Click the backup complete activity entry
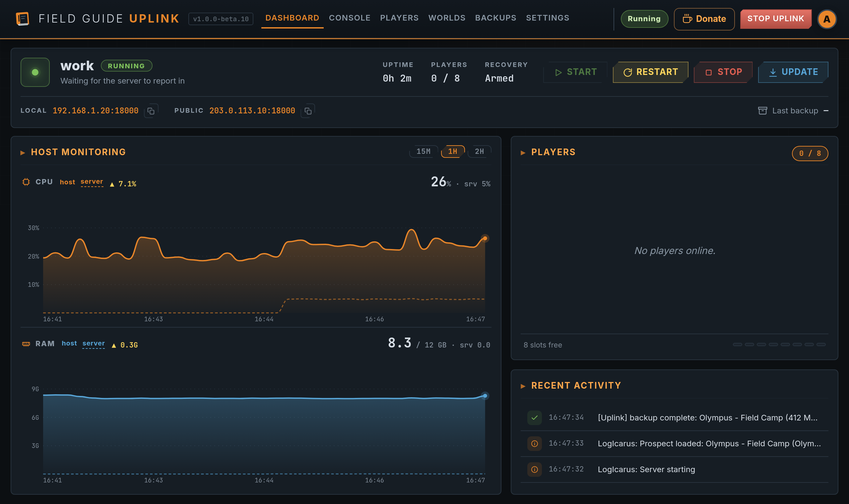The width and height of the screenshot is (849, 504). pyautogui.click(x=674, y=418)
